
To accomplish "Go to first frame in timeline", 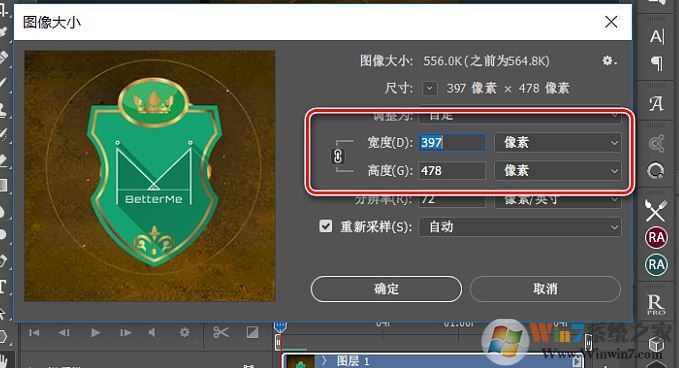I will pyautogui.click(x=34, y=332).
